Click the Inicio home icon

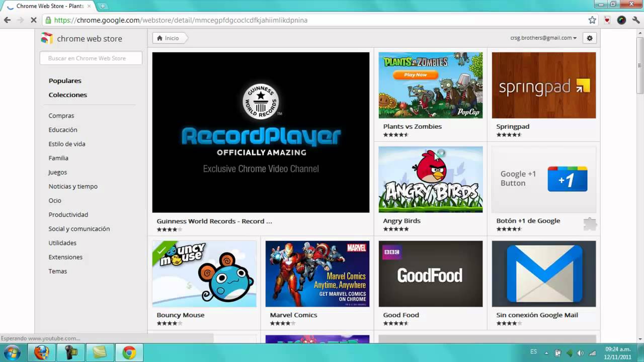point(159,38)
